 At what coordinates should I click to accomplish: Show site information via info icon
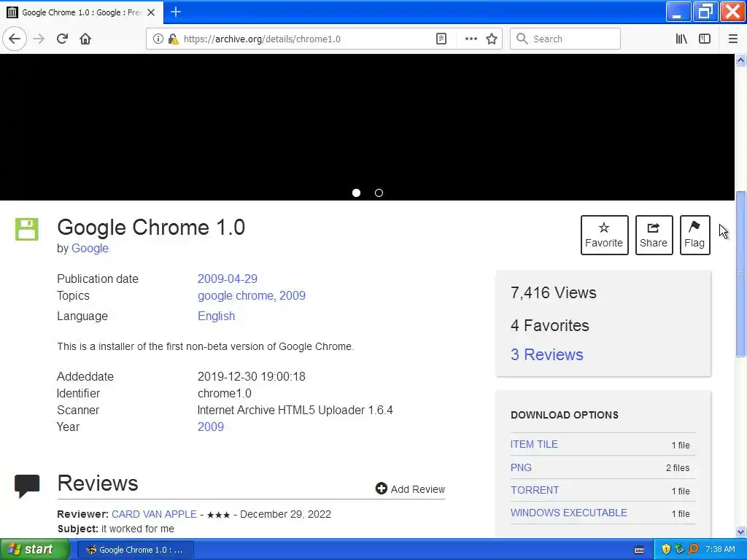[158, 39]
